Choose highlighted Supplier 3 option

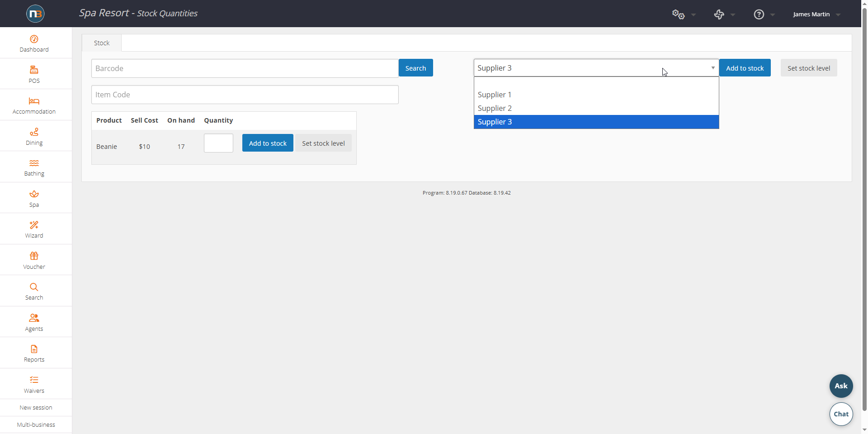pos(596,122)
